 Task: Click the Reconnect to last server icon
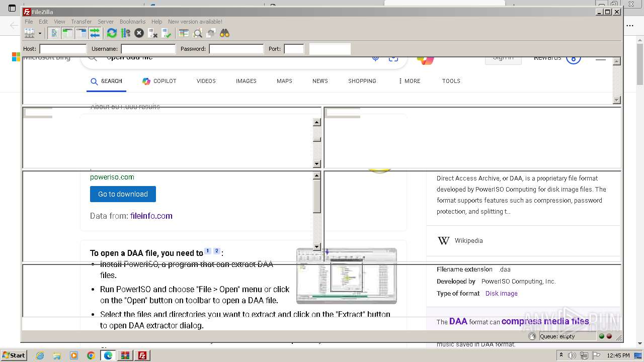pos(166,33)
